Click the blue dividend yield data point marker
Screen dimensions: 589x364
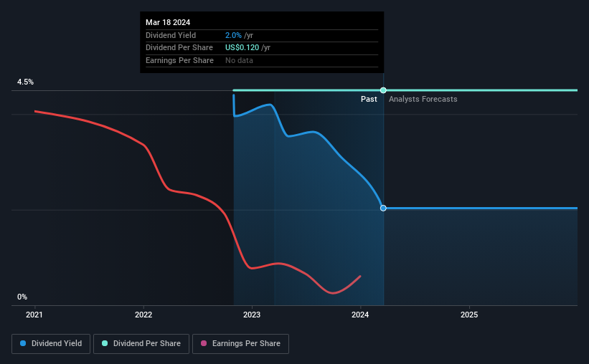coord(383,208)
